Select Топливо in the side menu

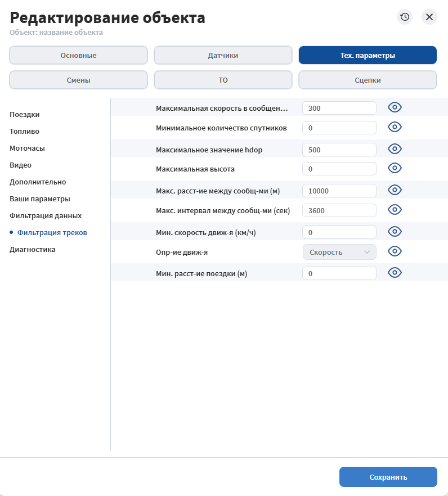pyautogui.click(x=24, y=131)
